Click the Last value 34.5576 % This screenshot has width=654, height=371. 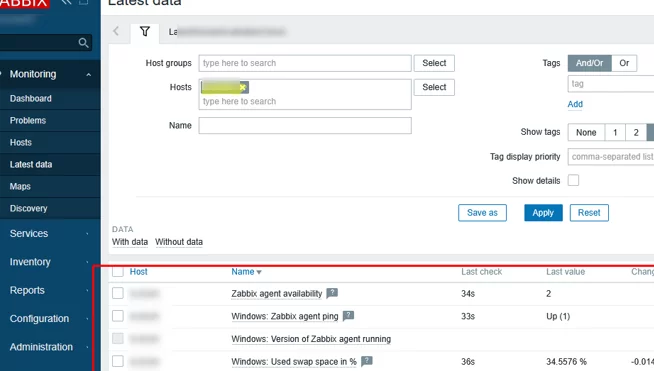tap(566, 361)
